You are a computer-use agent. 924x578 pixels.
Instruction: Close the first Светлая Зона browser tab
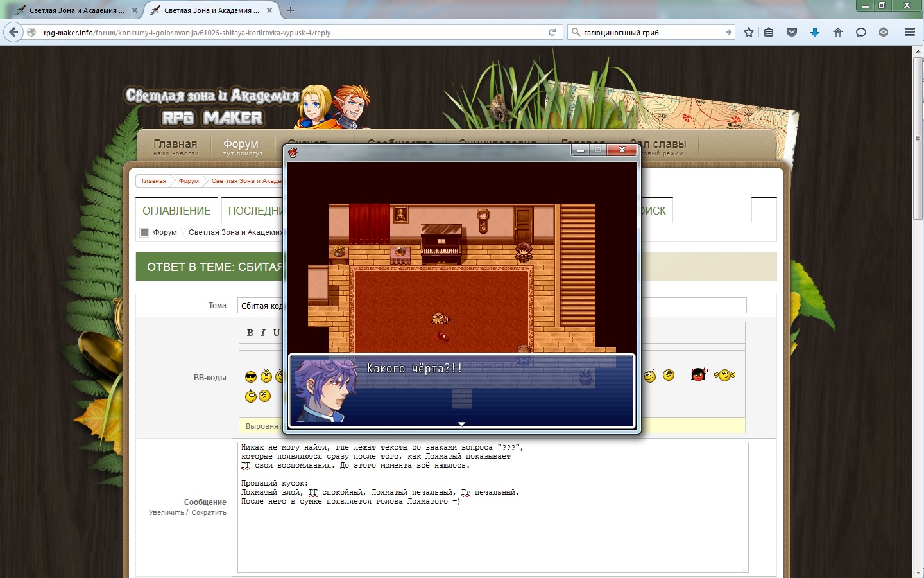[134, 10]
